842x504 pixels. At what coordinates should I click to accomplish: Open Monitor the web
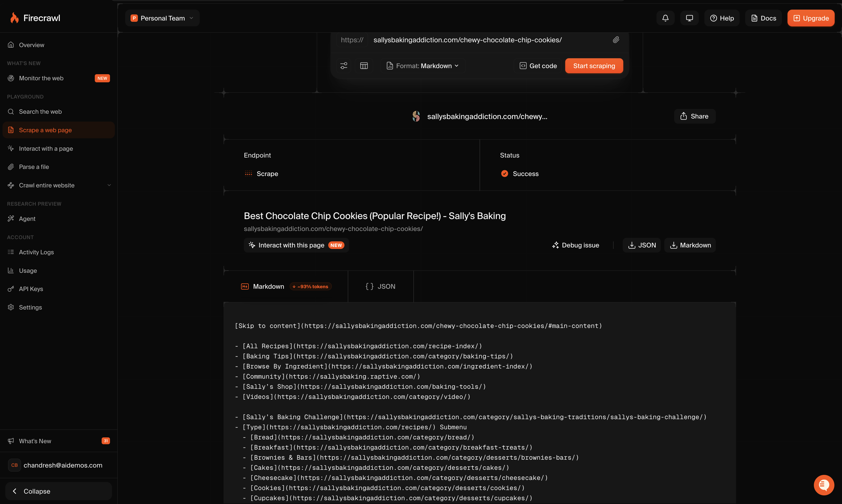tap(59, 78)
